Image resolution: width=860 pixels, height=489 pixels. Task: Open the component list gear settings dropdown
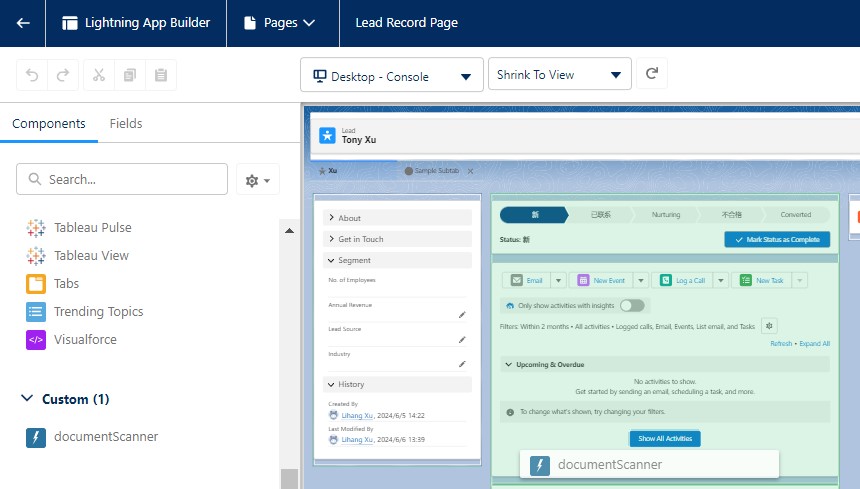[258, 180]
